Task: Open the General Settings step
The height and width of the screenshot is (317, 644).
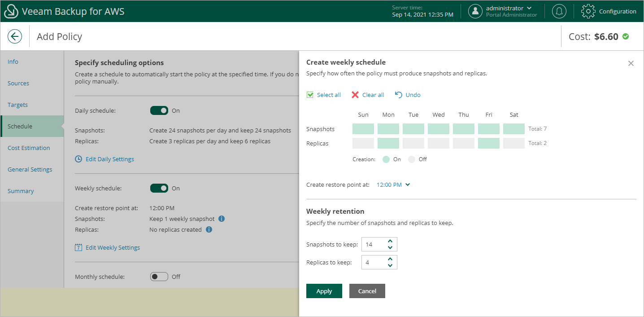Action: click(30, 169)
